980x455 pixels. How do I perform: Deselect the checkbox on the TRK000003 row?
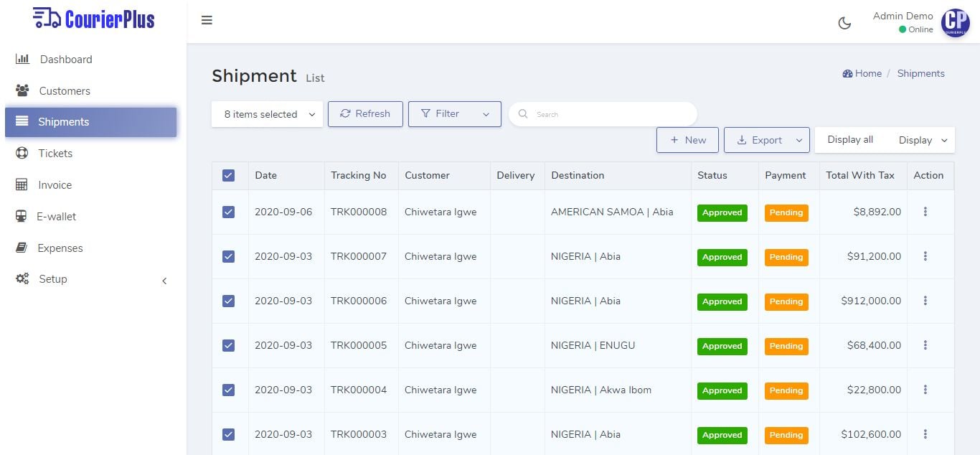pos(229,434)
